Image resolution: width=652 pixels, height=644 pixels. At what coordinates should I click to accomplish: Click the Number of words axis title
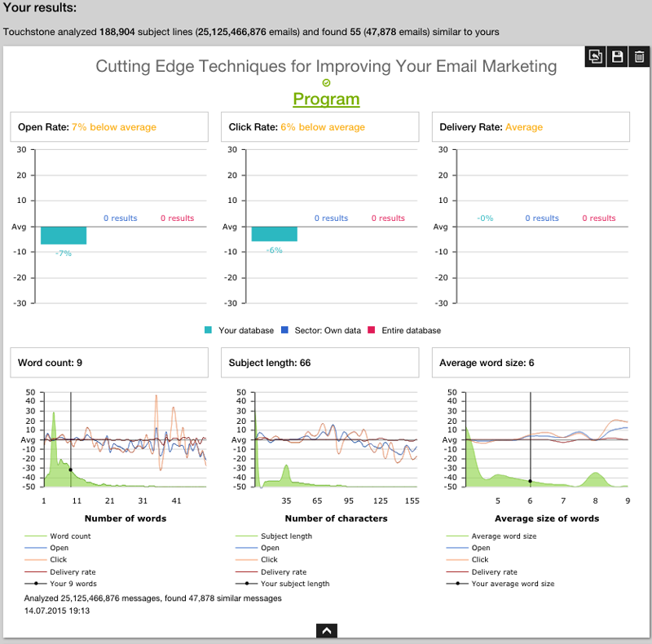(126, 518)
